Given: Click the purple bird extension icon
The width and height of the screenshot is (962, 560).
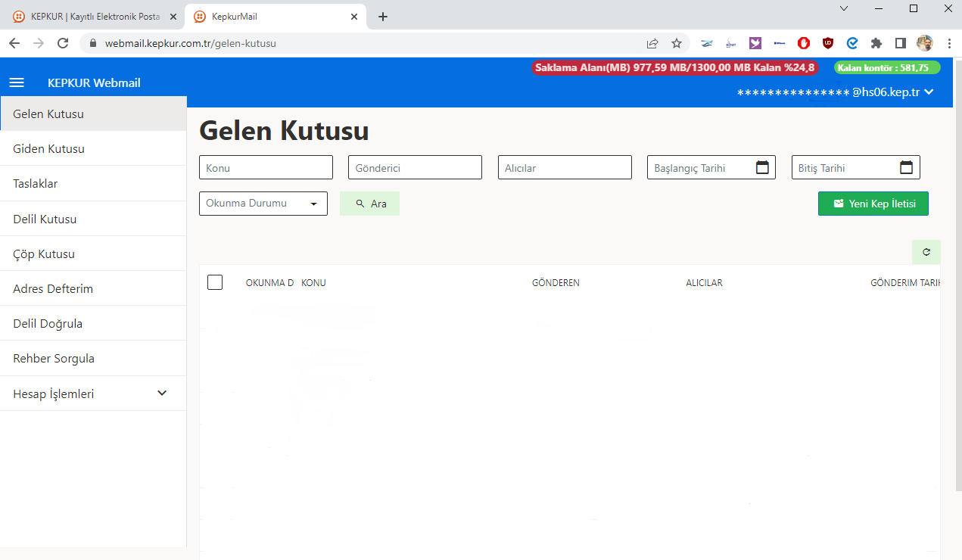Looking at the screenshot, I should click(x=755, y=43).
